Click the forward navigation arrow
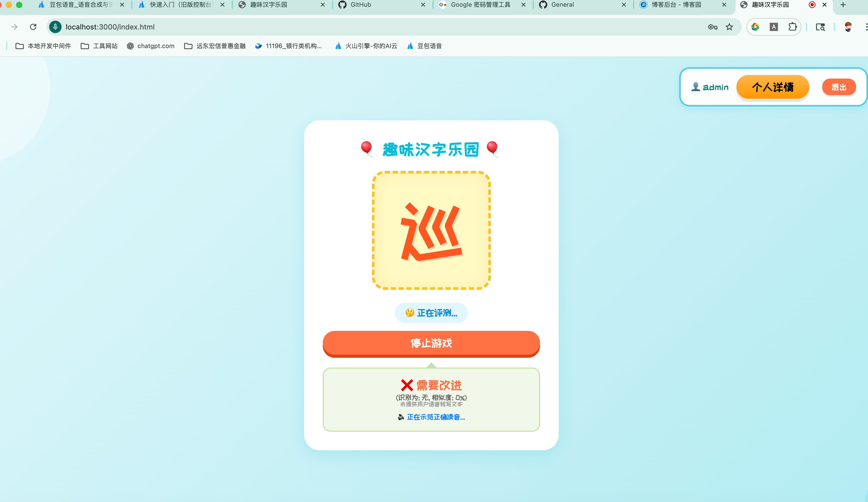This screenshot has width=868, height=502. coord(14,27)
